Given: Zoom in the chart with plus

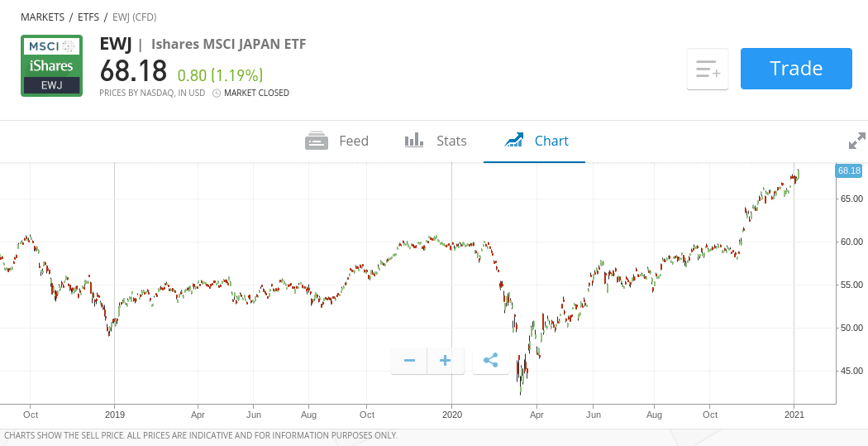Looking at the screenshot, I should tap(445, 362).
